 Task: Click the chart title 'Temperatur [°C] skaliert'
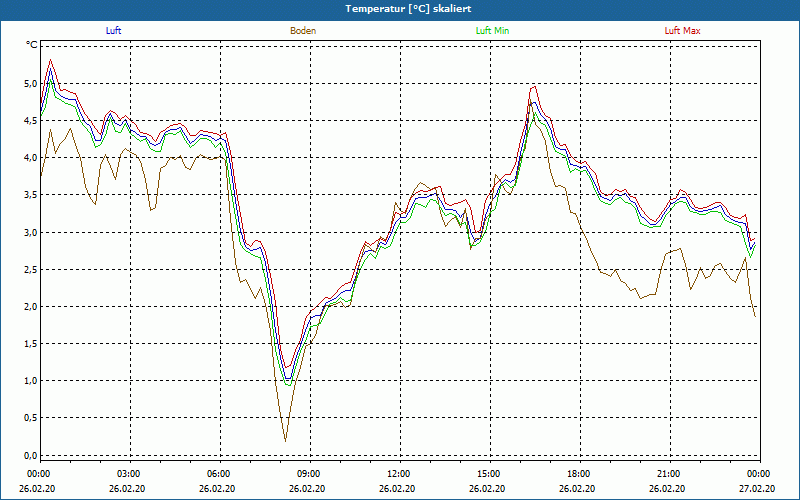[x=408, y=9]
